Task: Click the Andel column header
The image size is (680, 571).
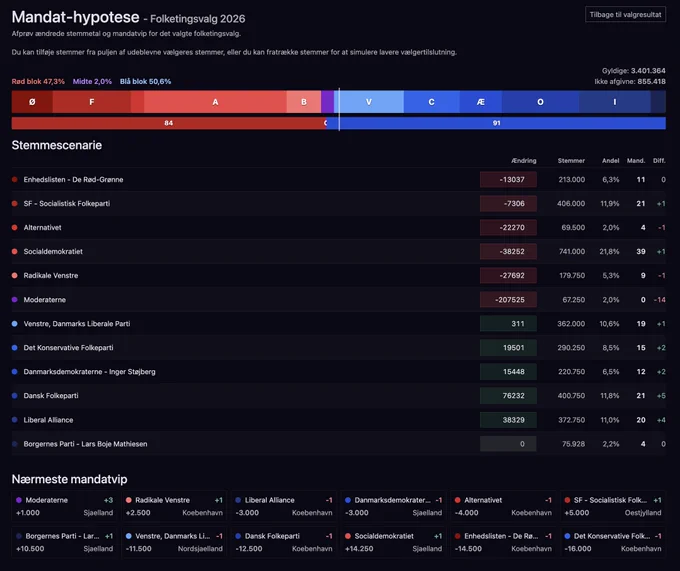Action: click(x=610, y=160)
